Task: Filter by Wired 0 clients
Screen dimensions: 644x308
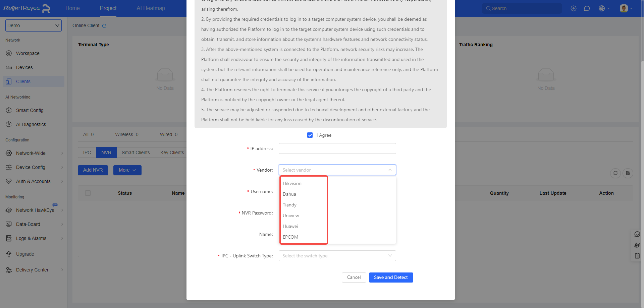Action: [169, 134]
